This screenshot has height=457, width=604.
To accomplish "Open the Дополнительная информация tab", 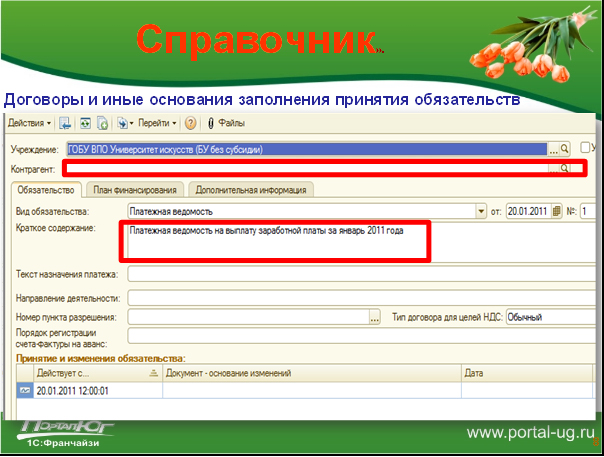I will [249, 189].
